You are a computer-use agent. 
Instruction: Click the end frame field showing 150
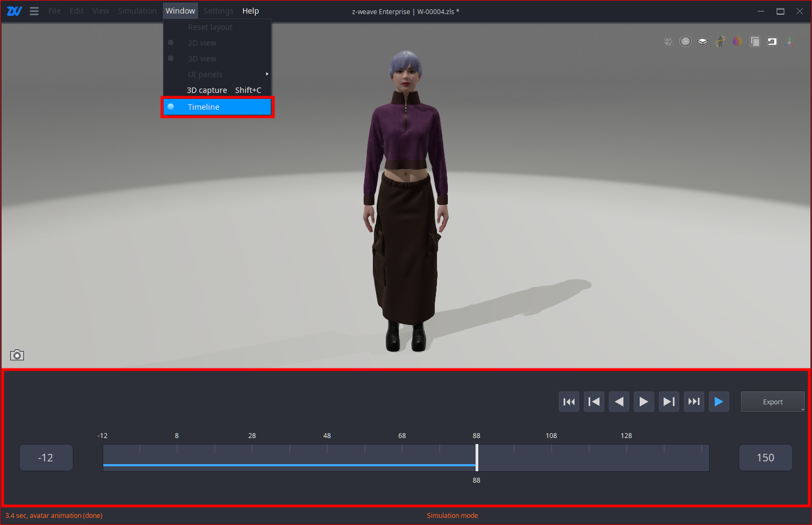(765, 458)
